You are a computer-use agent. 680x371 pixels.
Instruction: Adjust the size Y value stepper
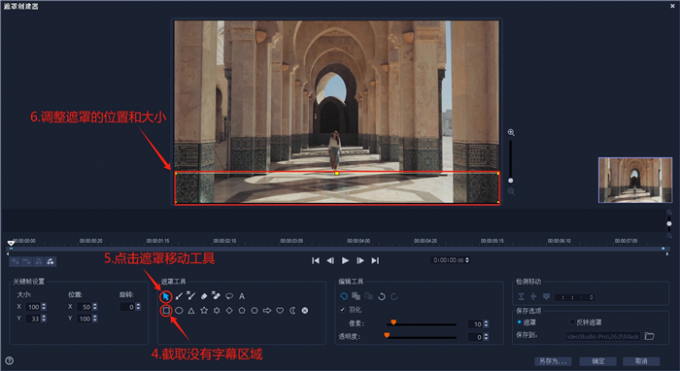click(x=43, y=318)
